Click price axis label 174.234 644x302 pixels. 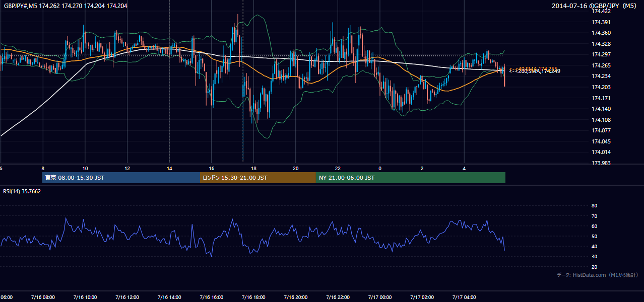602,76
